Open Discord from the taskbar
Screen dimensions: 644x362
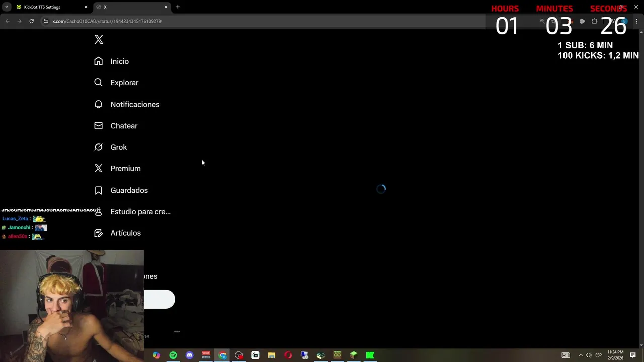tap(189, 355)
